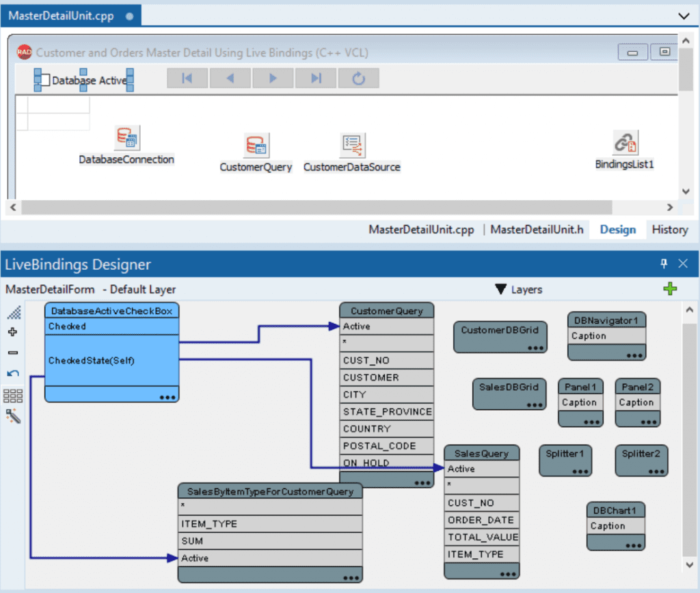The height and width of the screenshot is (593, 700).
Task: Select CUST_NO field in CustomerQuery node
Action: [x=387, y=361]
